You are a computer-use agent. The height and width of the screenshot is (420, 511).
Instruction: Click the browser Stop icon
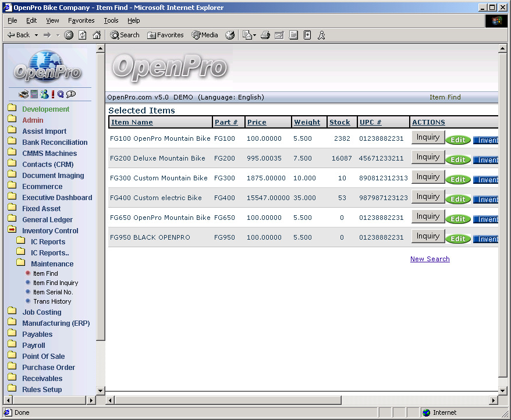pyautogui.click(x=69, y=35)
